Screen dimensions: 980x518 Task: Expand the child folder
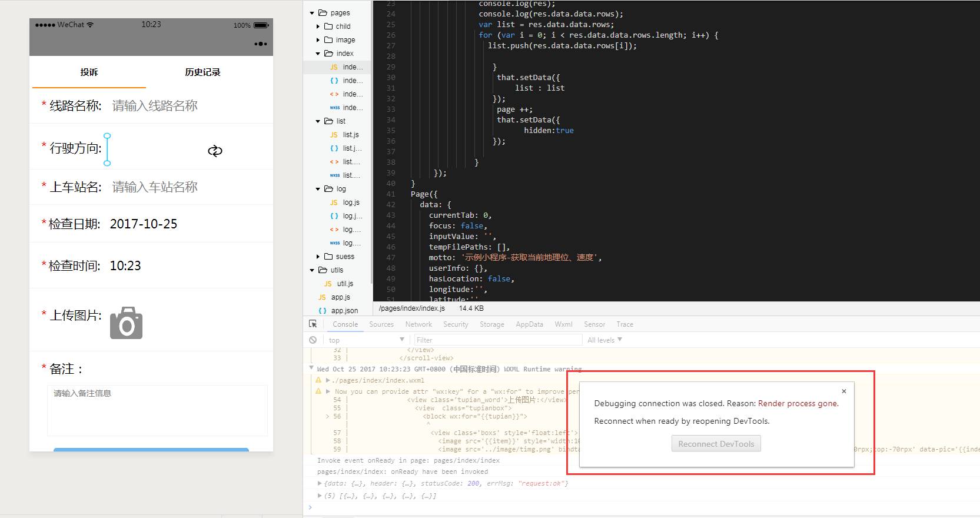[x=318, y=26]
